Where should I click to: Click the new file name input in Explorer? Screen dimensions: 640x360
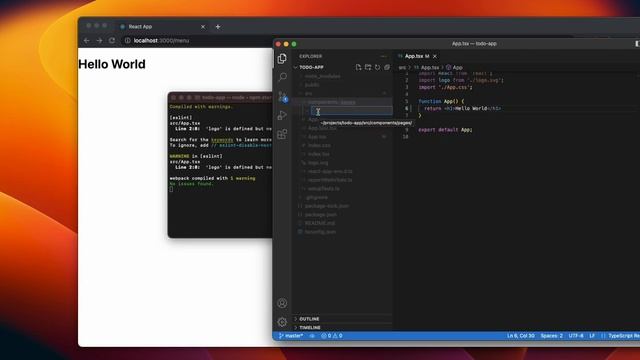click(351, 111)
